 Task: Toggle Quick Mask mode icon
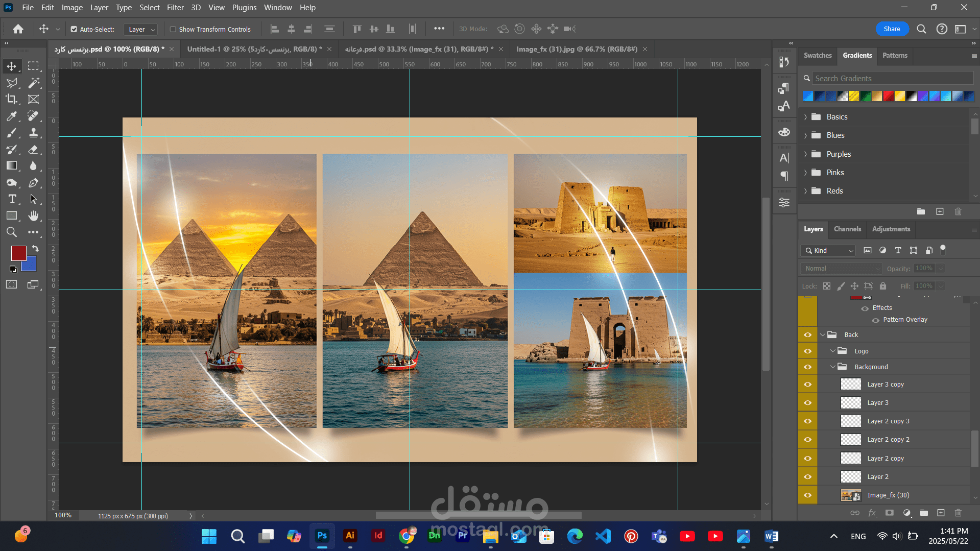[11, 284]
